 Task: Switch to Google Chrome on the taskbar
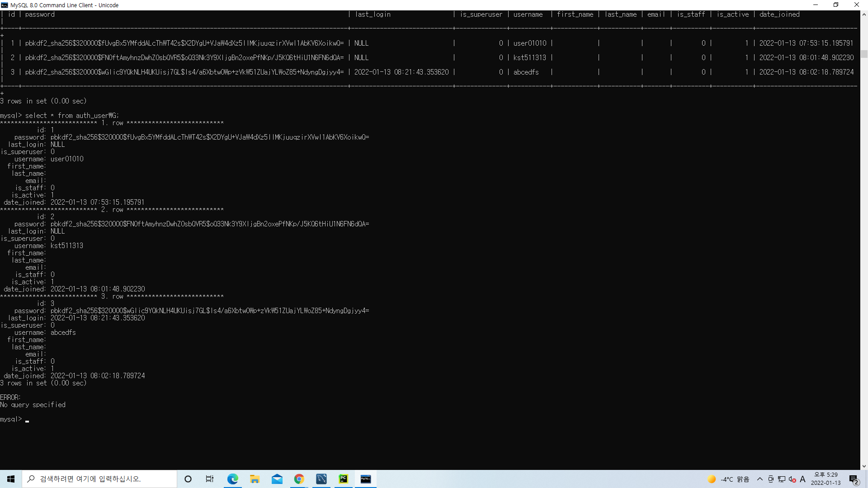click(x=299, y=479)
